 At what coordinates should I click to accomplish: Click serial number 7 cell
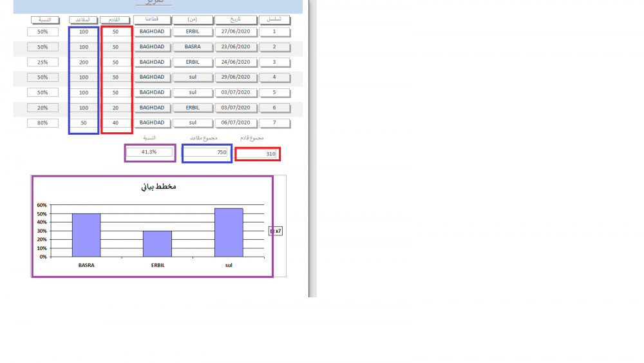(x=274, y=123)
